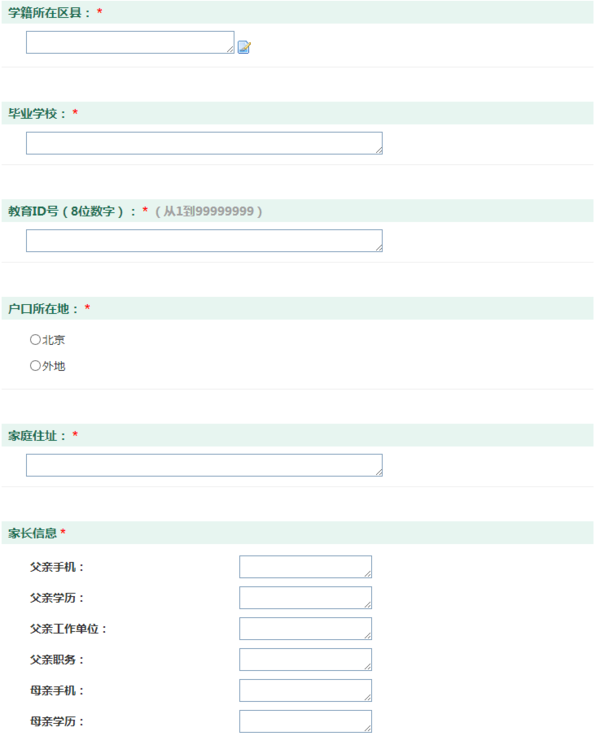This screenshot has height=736, width=600.
Task: Choose the 外地 radio option
Action: tap(36, 366)
